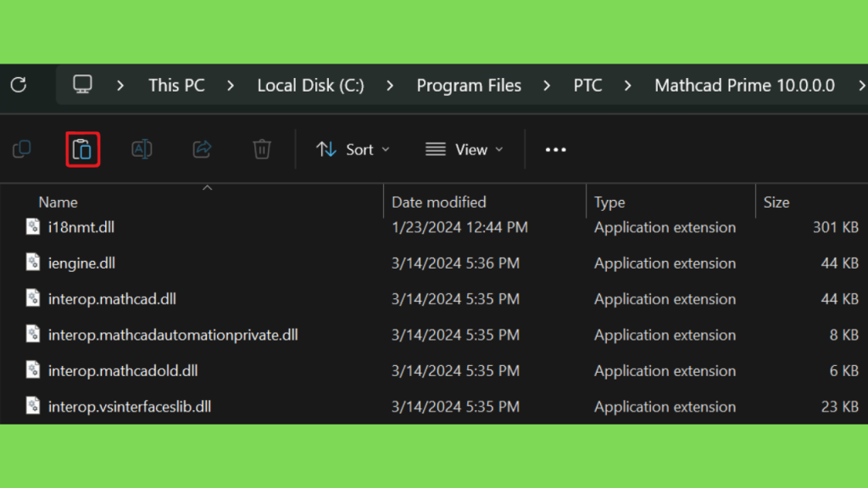Screen dimensions: 868x488
Task: Select the file name interop.mathcadautomationprivate.dll
Action: click(173, 335)
